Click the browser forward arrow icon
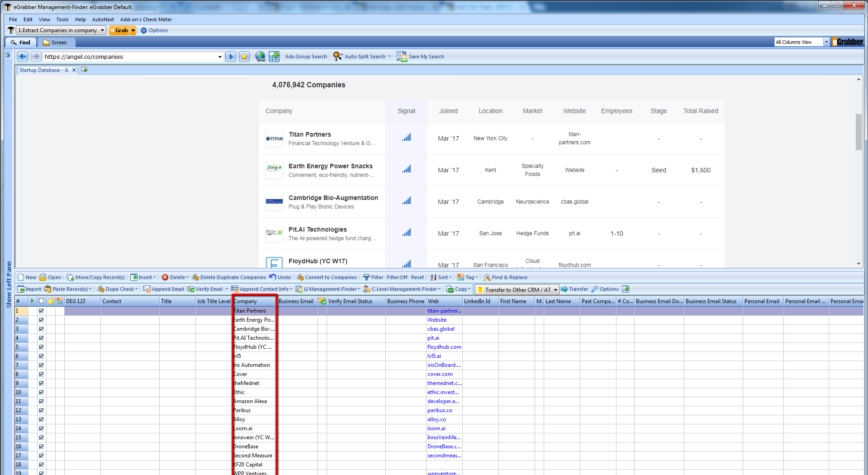Viewport: 868px width, 475px height. pyautogui.click(x=36, y=57)
